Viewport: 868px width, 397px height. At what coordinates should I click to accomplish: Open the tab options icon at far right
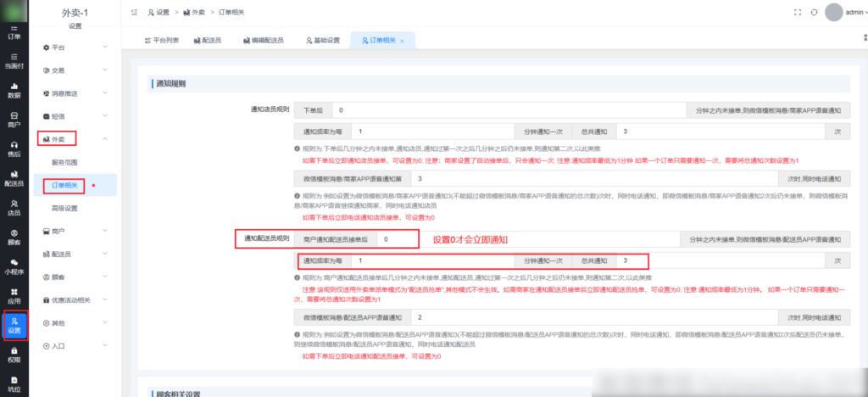pos(865,37)
